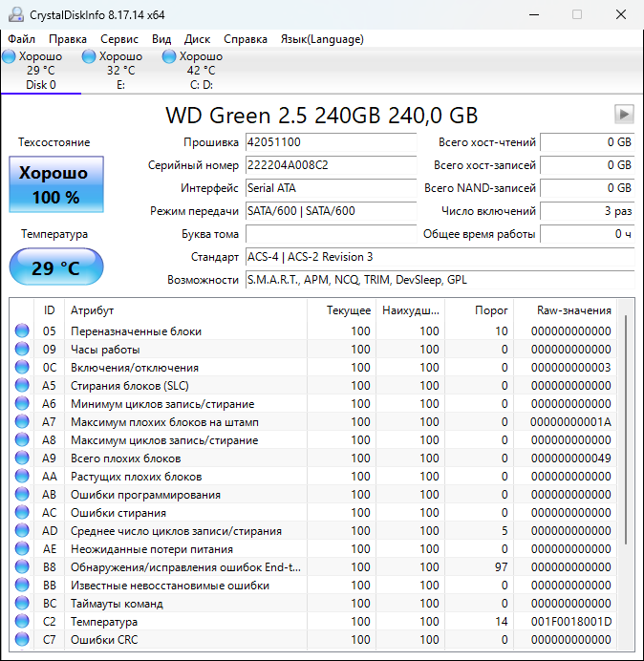Click the Возможности features field

[x=440, y=280]
